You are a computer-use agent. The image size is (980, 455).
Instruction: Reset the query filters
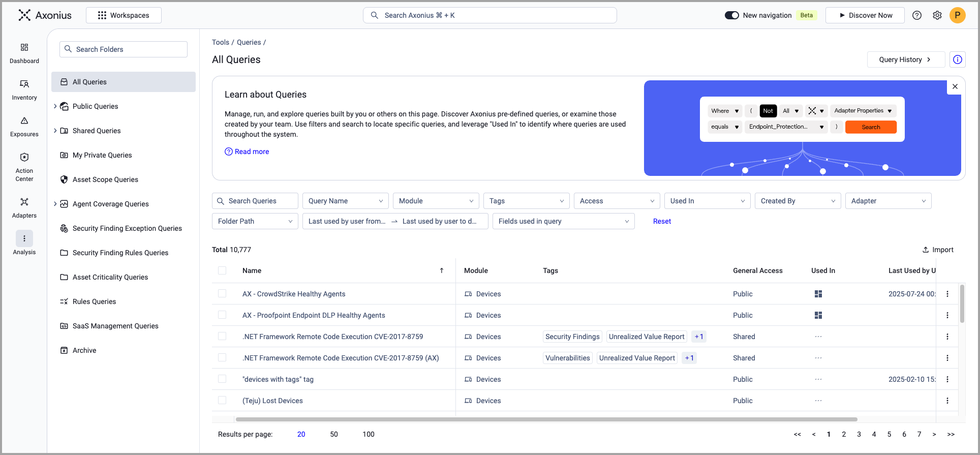coord(662,221)
